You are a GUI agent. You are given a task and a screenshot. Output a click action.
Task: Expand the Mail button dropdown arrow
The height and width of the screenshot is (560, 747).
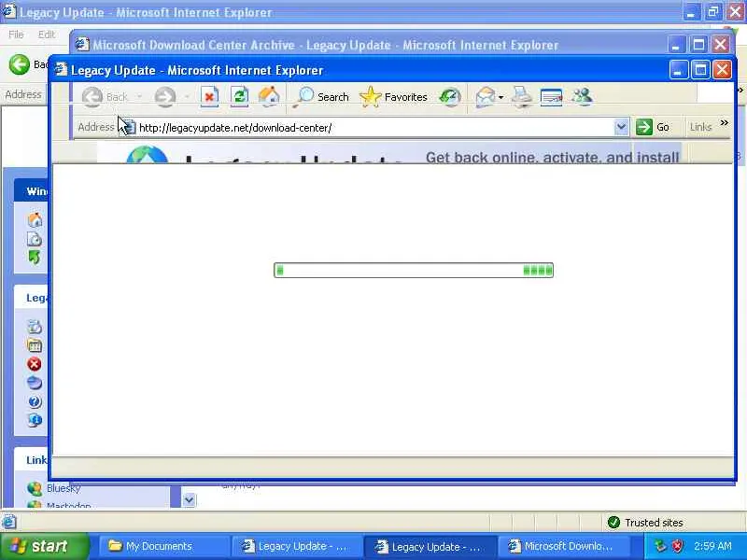pyautogui.click(x=500, y=97)
